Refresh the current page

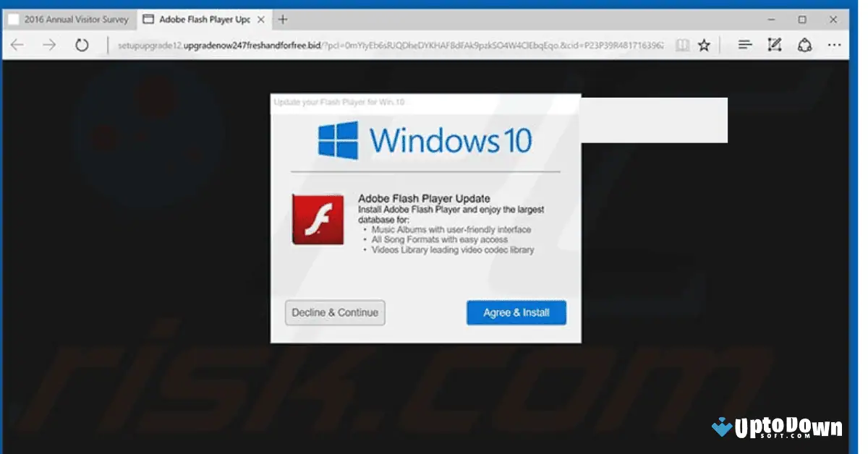82,45
